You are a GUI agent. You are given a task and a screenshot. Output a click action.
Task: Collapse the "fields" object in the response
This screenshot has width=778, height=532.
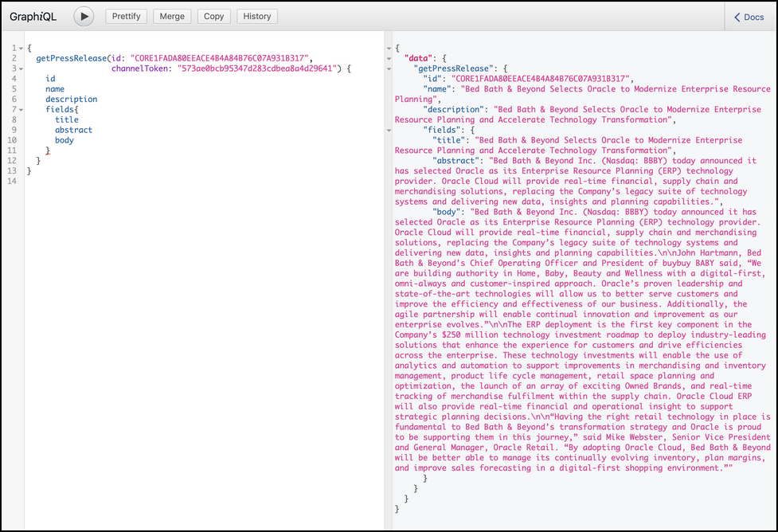[389, 131]
